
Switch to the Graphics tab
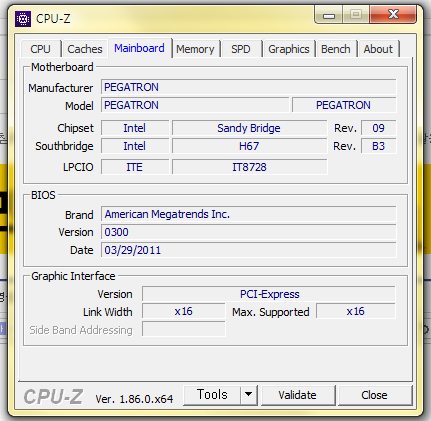coord(289,49)
